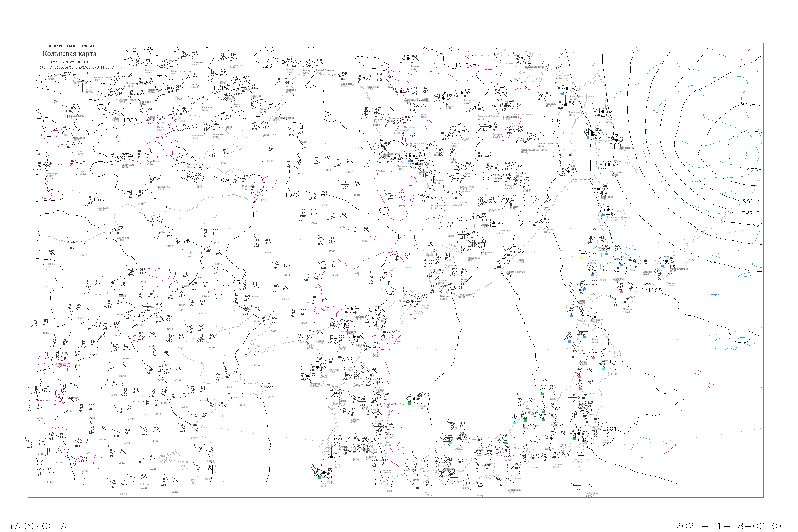Screen dimensions: 798x532
Task: Click the yellow square marker near Zavitan
Action: pyautogui.click(x=581, y=258)
